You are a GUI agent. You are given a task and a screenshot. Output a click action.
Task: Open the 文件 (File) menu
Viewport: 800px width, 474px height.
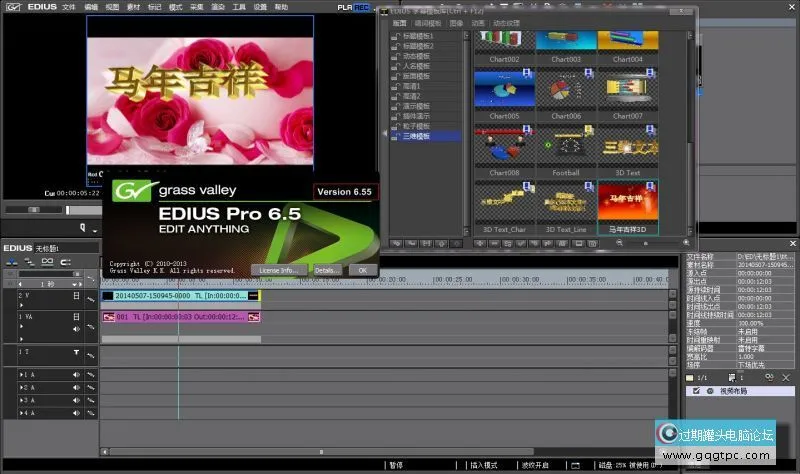(x=69, y=6)
